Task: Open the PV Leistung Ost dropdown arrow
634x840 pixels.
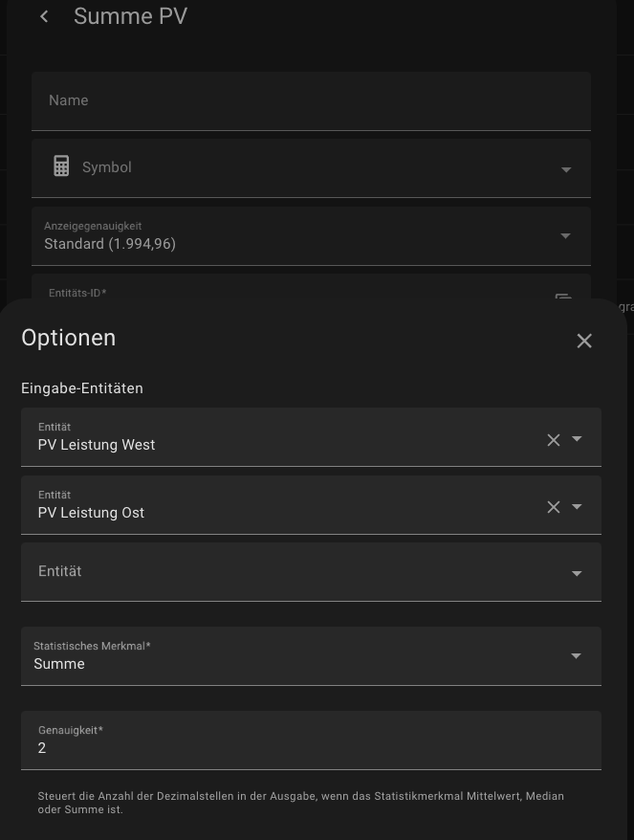Action: (x=577, y=507)
